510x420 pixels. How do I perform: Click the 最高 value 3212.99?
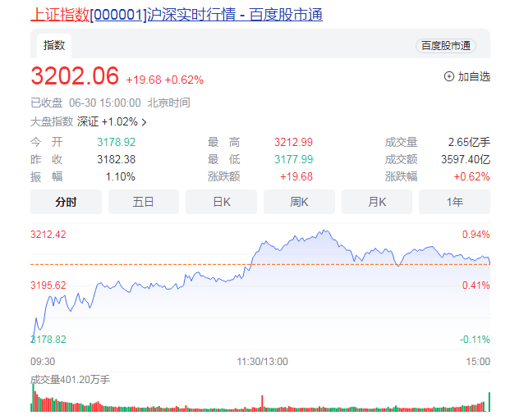click(293, 142)
